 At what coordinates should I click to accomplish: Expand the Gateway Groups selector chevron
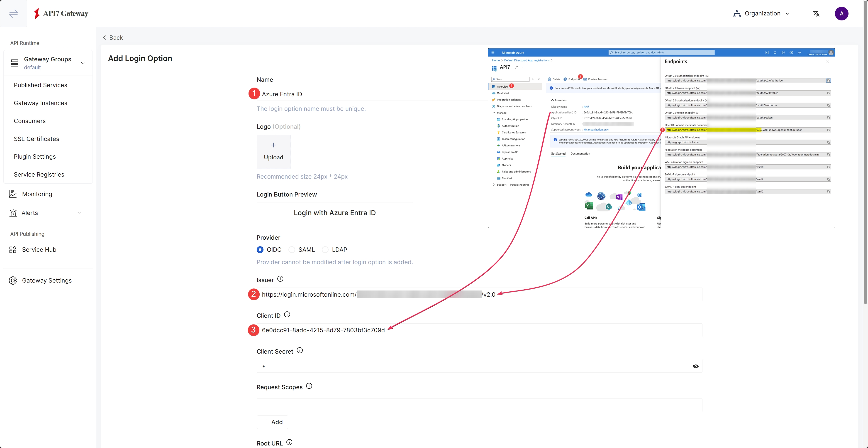[x=83, y=63]
